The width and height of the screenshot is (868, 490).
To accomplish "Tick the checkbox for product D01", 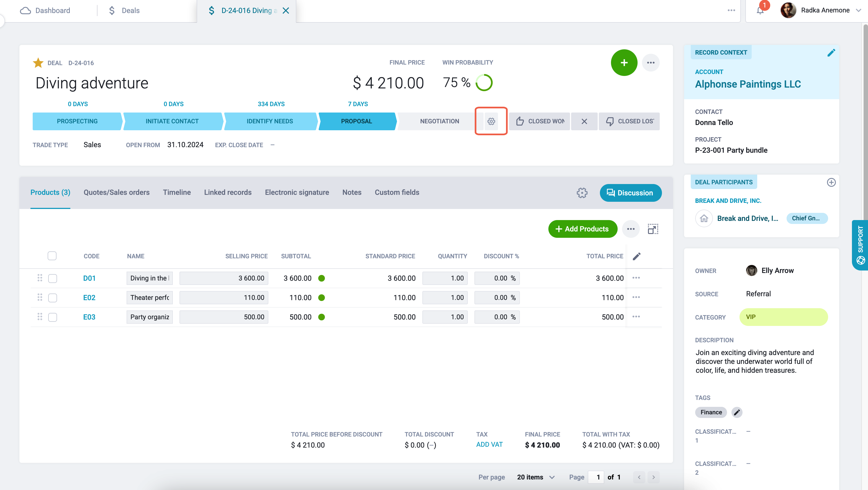I will pyautogui.click(x=53, y=278).
